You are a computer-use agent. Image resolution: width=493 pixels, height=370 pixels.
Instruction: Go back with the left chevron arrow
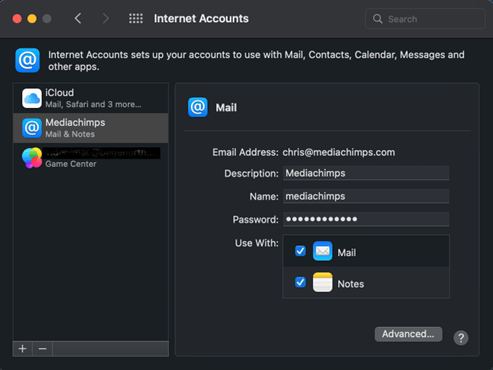(78, 18)
